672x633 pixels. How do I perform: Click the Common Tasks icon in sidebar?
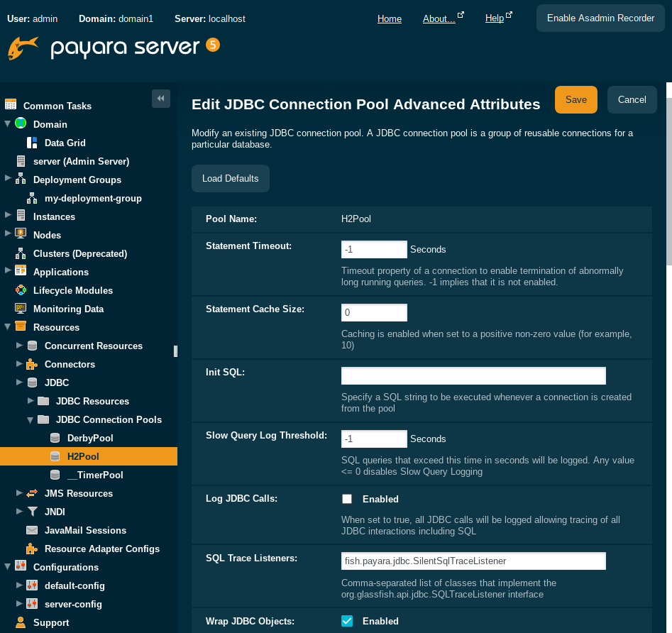click(11, 105)
